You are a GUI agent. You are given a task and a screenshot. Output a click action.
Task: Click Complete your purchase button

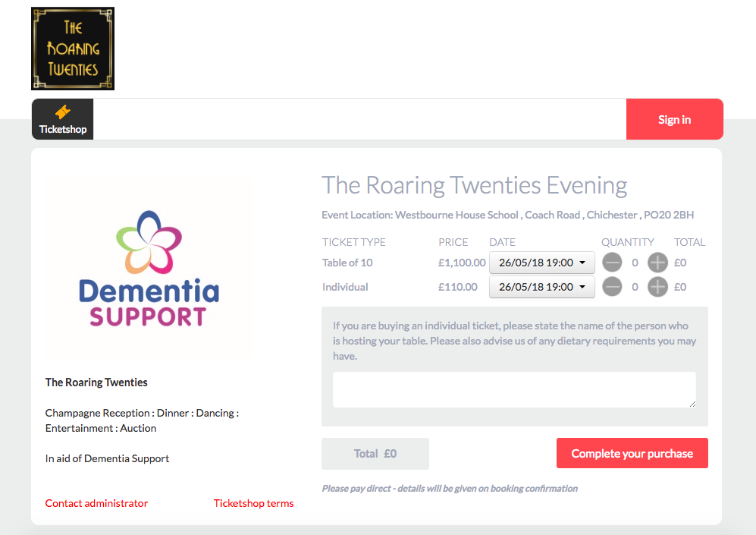tap(632, 453)
